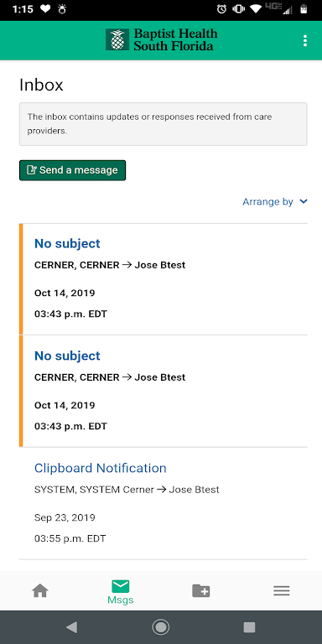
Task: Open the three-dot overflow menu
Action: point(304,40)
